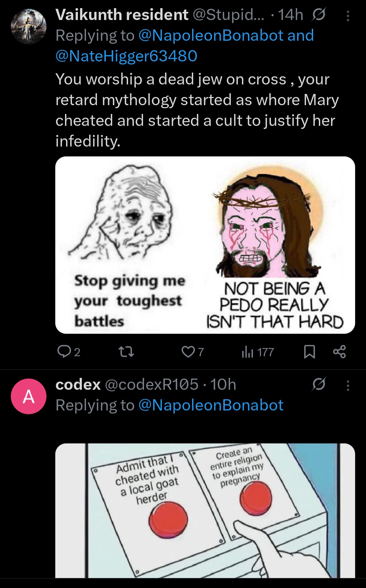
Task: Expand the two red buttons meme image
Action: pos(205,510)
